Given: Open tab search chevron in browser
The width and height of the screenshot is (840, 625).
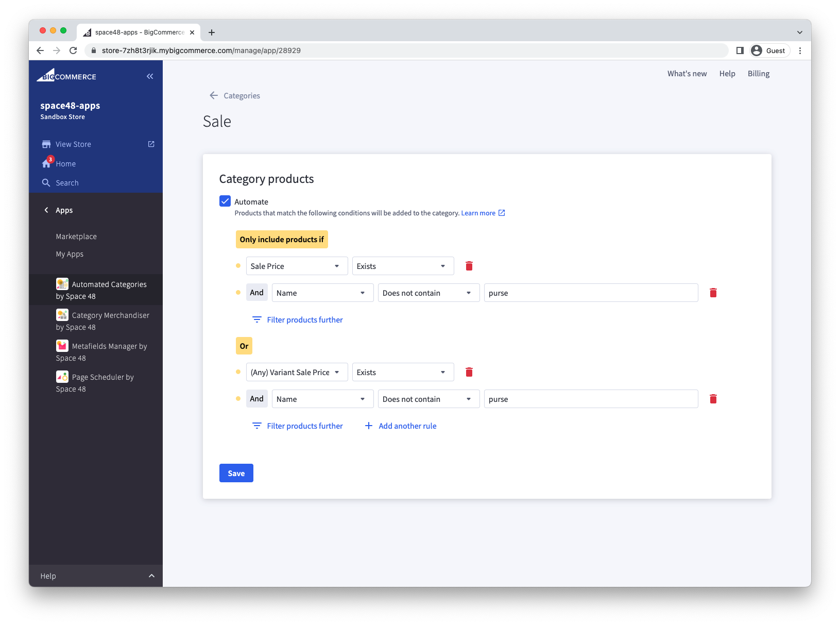Looking at the screenshot, I should pos(800,32).
